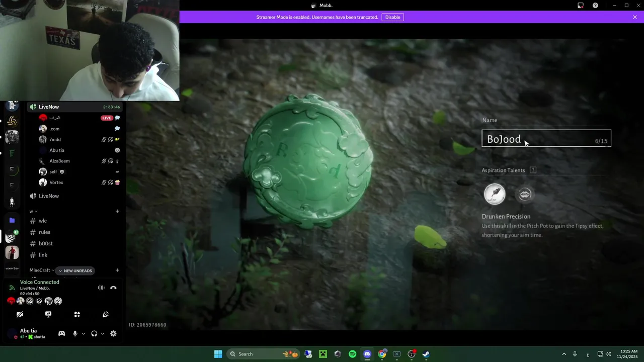Image resolution: width=644 pixels, height=362 pixels.
Task: Open the soundboard icon in voice panel
Action: point(106,314)
